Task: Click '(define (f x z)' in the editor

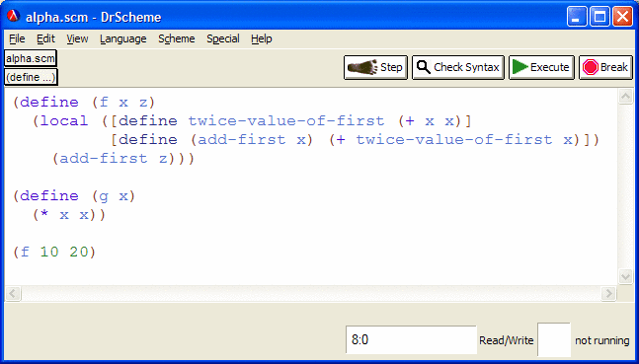Action: (84, 103)
